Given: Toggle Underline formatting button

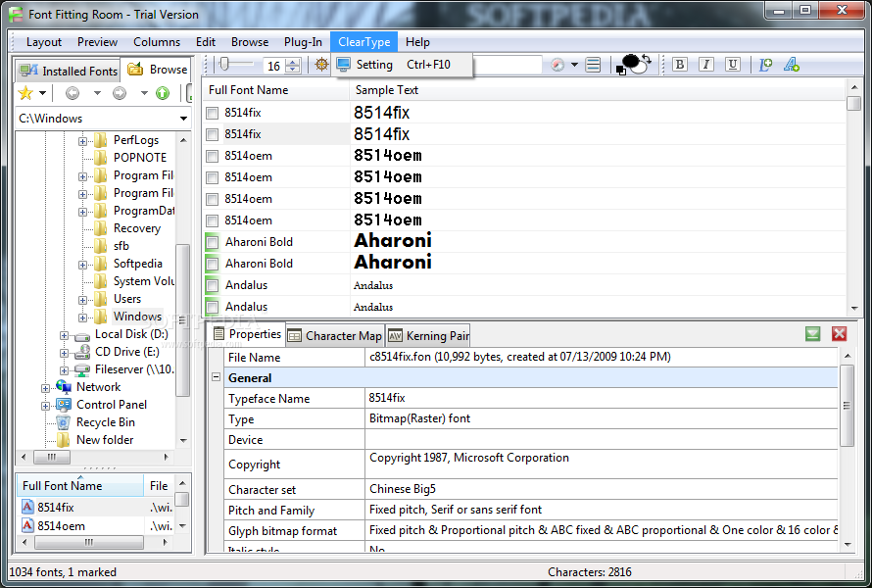Looking at the screenshot, I should [x=733, y=65].
